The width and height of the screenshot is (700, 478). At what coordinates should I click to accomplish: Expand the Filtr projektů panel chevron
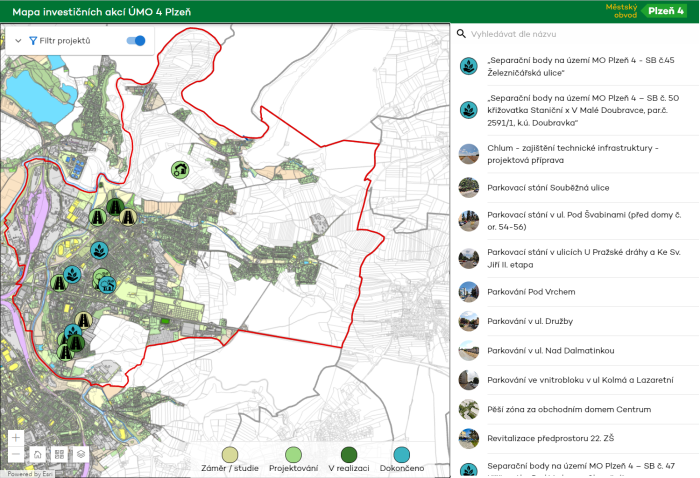[18, 41]
